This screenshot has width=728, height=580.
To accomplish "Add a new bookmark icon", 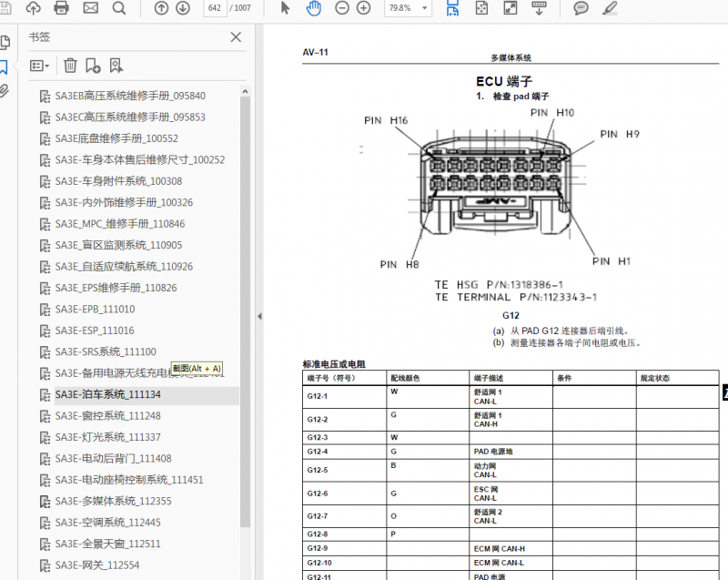I will [93, 66].
